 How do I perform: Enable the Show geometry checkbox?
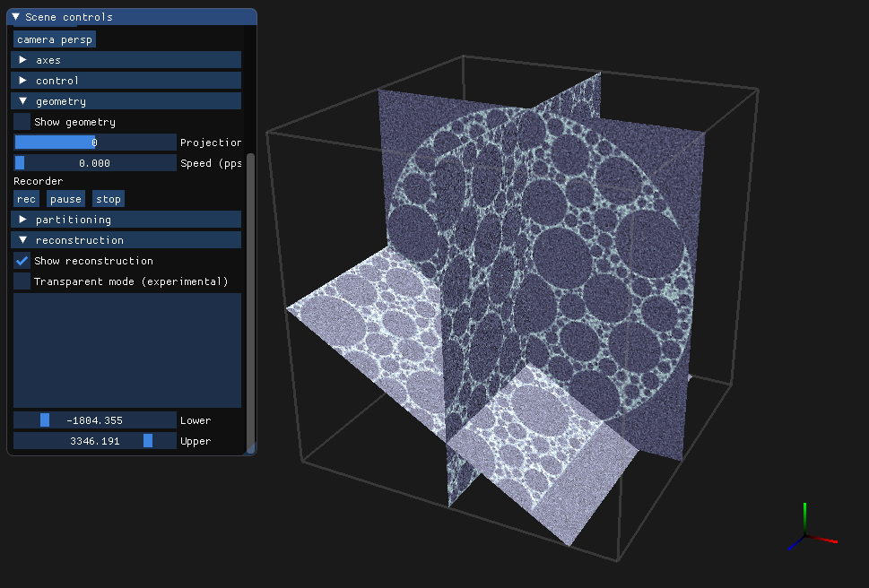(x=22, y=122)
